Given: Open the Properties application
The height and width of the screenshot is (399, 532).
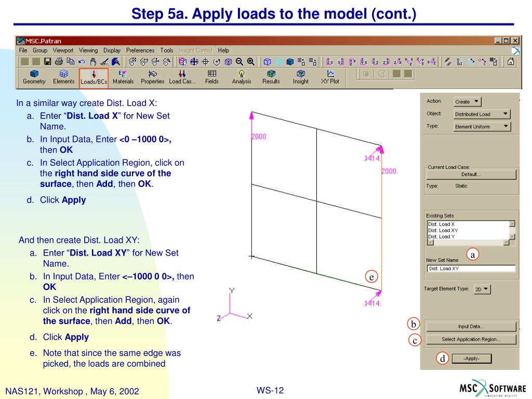Looking at the screenshot, I should coord(152,77).
